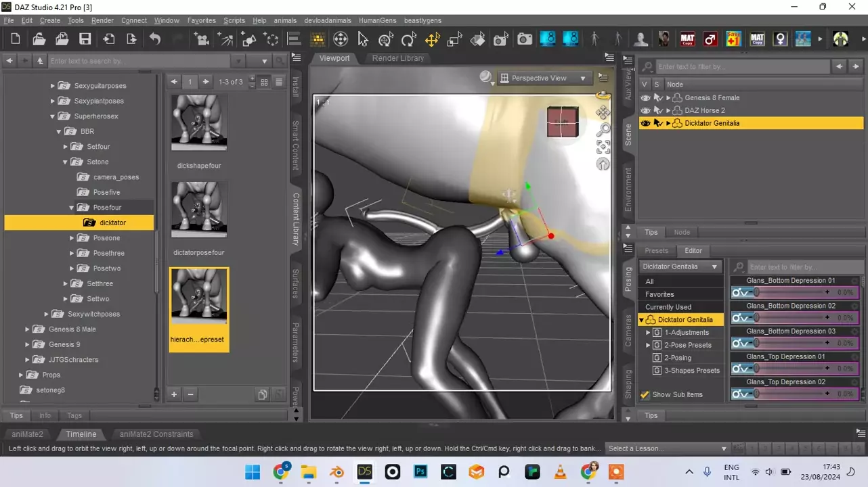
Task: Click the Undo arrow in toolbar
Action: (155, 39)
